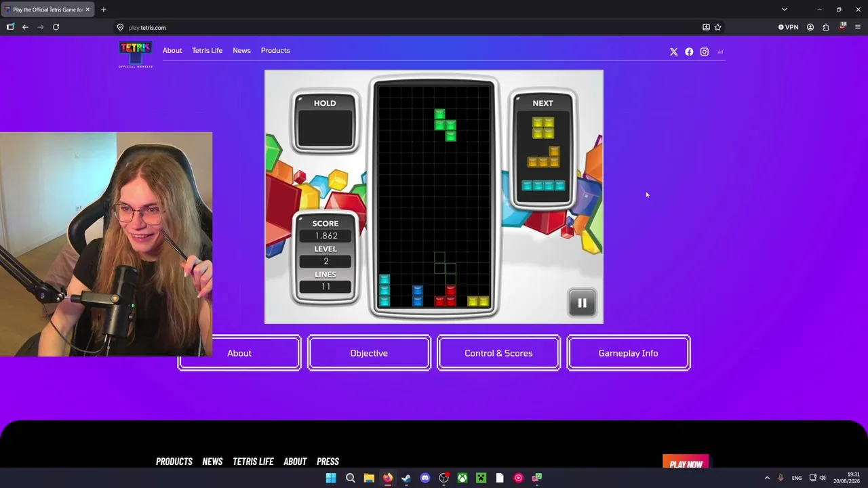Screen dimensions: 868x488
Task: Click the level value 2
Action: 325,262
